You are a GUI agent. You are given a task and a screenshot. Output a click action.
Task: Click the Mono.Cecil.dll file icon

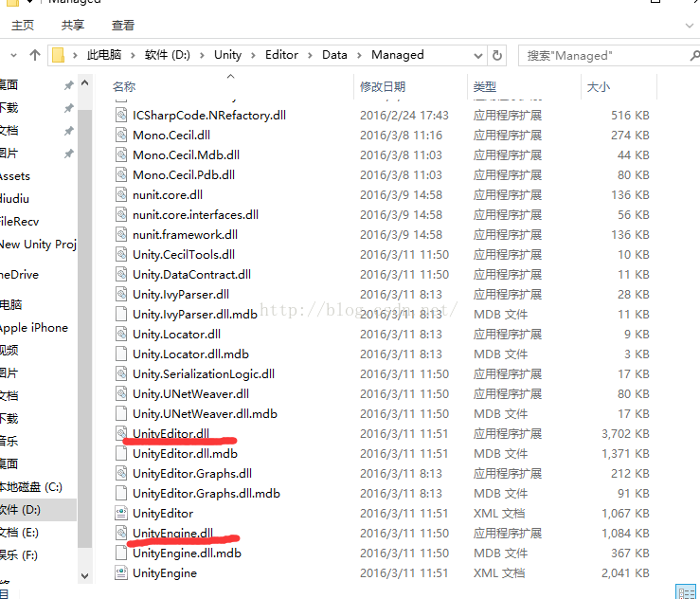[121, 135]
